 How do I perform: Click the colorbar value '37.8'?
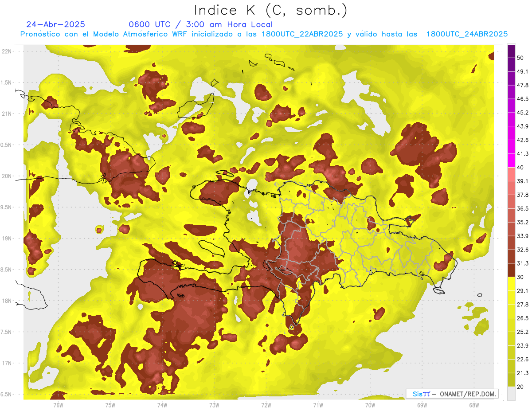tap(522, 195)
